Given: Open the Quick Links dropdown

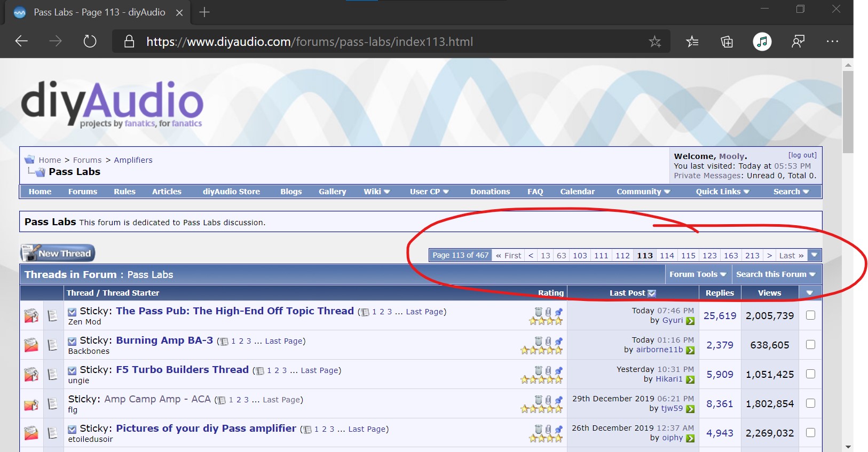Looking at the screenshot, I should click(722, 192).
